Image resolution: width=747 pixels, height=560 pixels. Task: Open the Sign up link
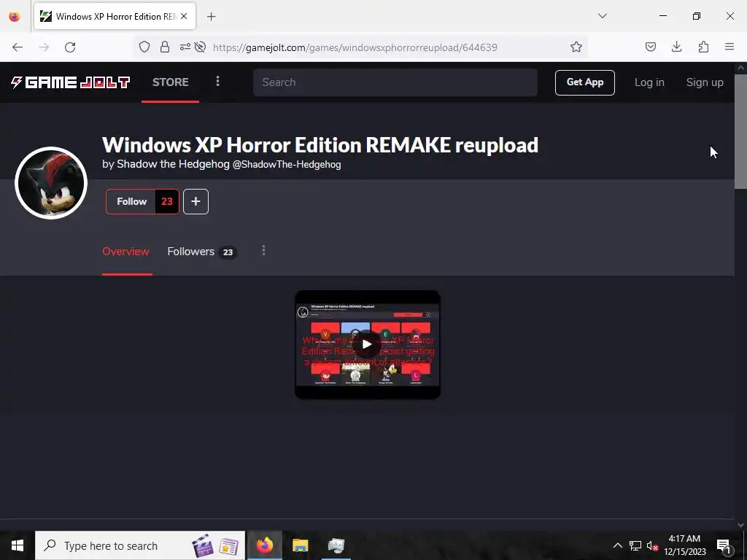(705, 82)
